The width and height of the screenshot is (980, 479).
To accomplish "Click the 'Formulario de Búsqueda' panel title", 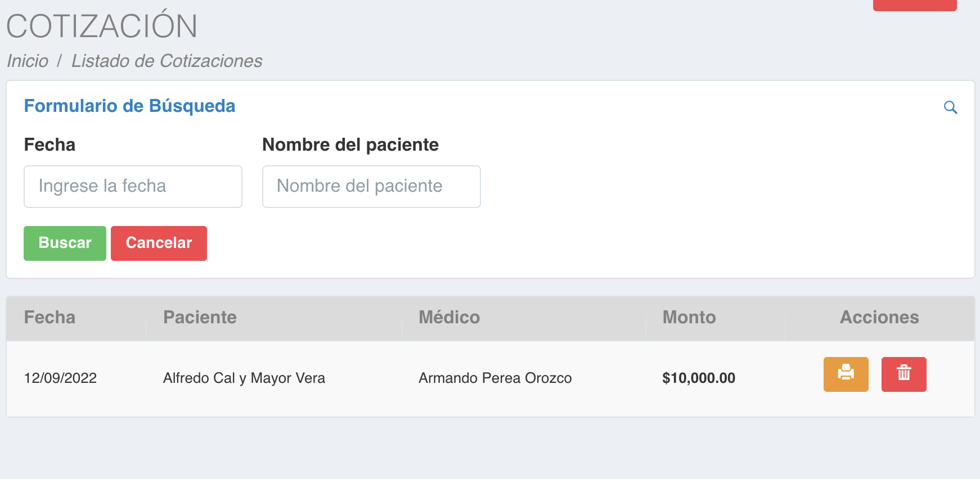I will coord(129,106).
